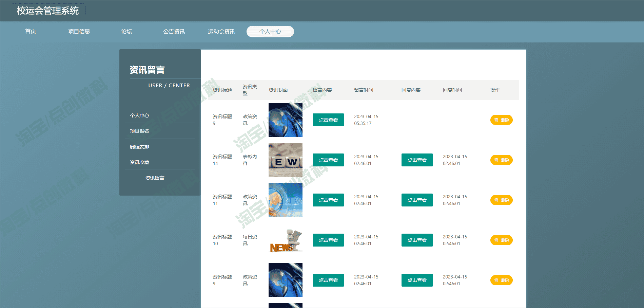Viewport: 644px width, 308px height.
Task: Open 个人中心 in the sidebar
Action: [139, 115]
